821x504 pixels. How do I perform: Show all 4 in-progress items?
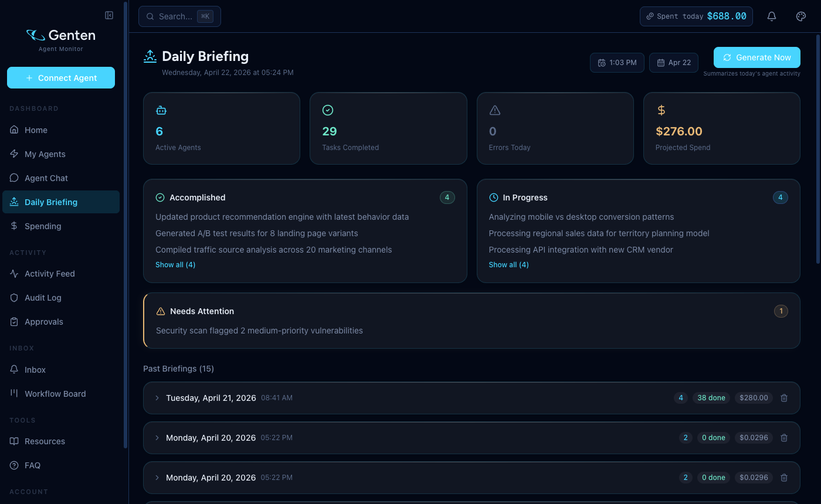508,265
